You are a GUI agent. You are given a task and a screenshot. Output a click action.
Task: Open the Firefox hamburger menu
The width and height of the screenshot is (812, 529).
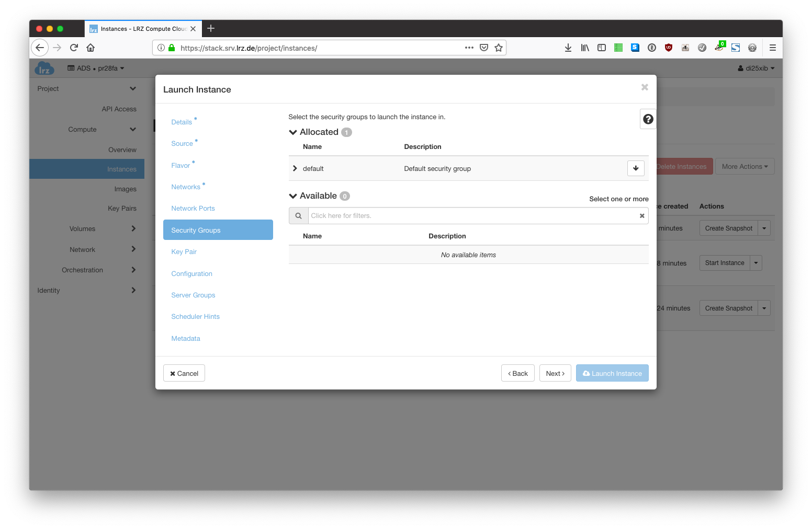click(x=772, y=48)
